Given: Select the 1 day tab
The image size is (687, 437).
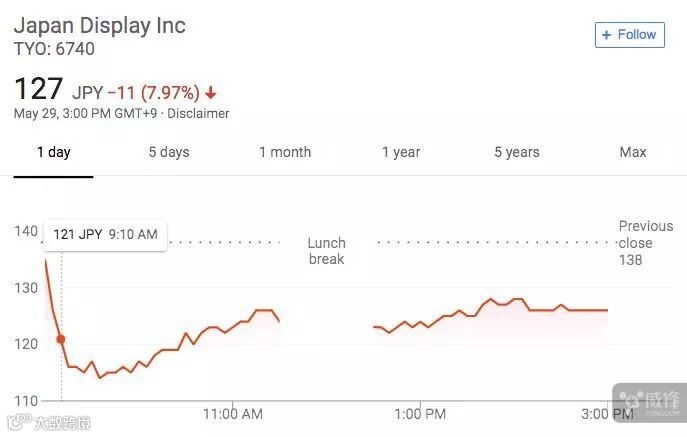Looking at the screenshot, I should (x=54, y=152).
